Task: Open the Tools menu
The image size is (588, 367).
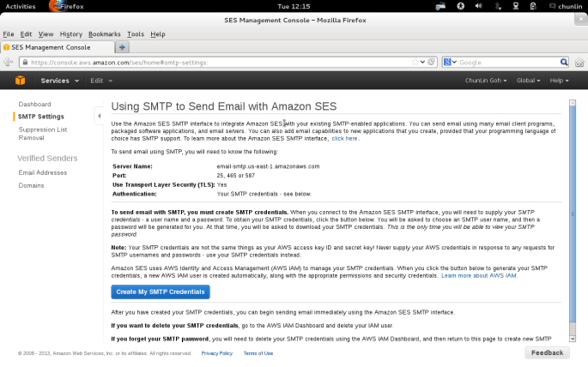Action: (136, 34)
